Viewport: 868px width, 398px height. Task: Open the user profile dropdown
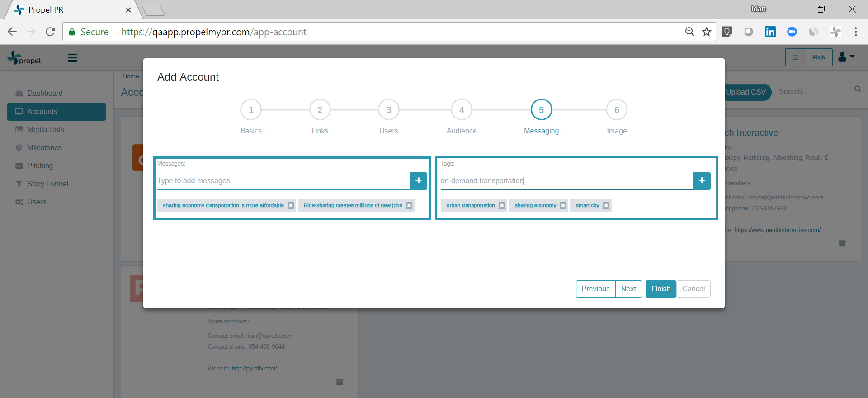coord(846,57)
